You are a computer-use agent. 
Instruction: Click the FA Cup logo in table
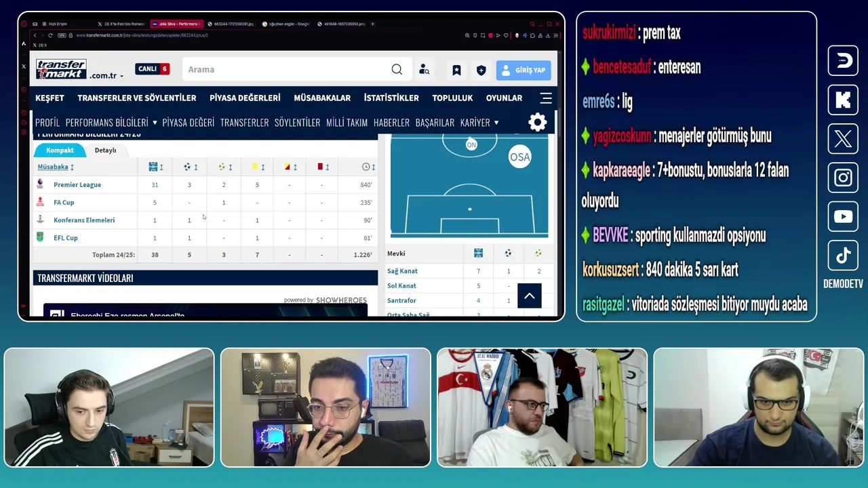40,202
